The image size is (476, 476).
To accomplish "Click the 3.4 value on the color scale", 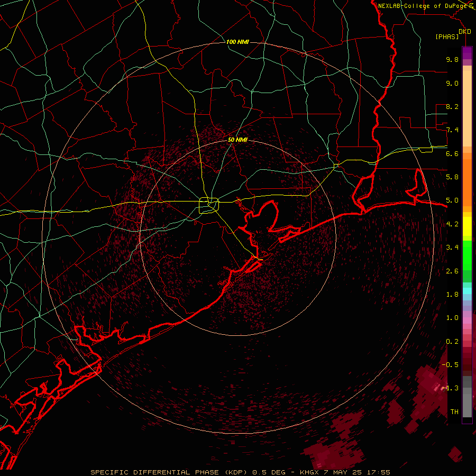I will [452, 248].
